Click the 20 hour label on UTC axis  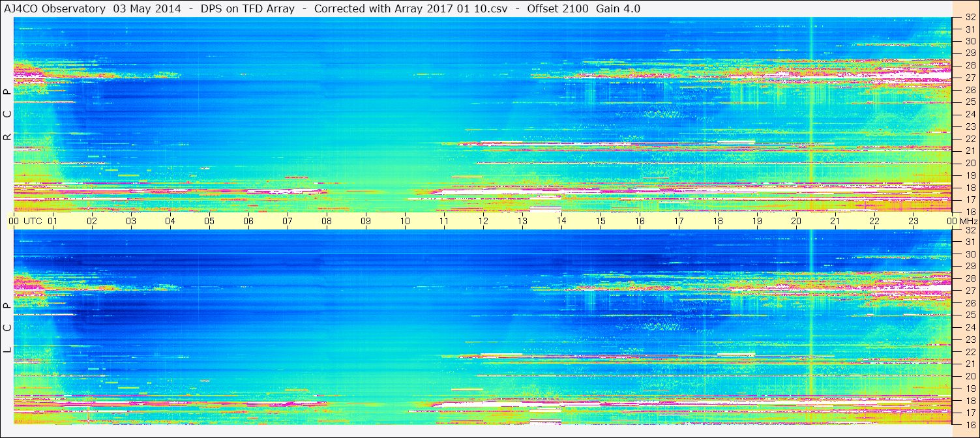pyautogui.click(x=796, y=221)
